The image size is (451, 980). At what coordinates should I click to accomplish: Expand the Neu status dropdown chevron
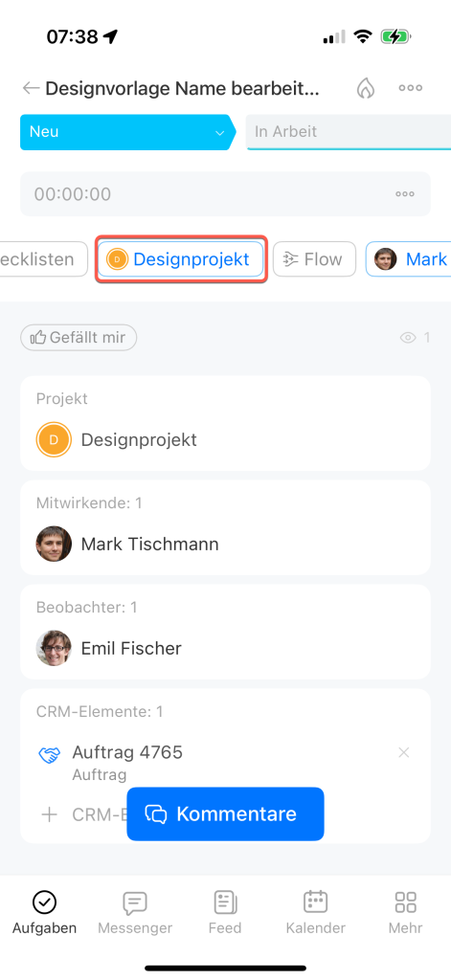tap(219, 133)
